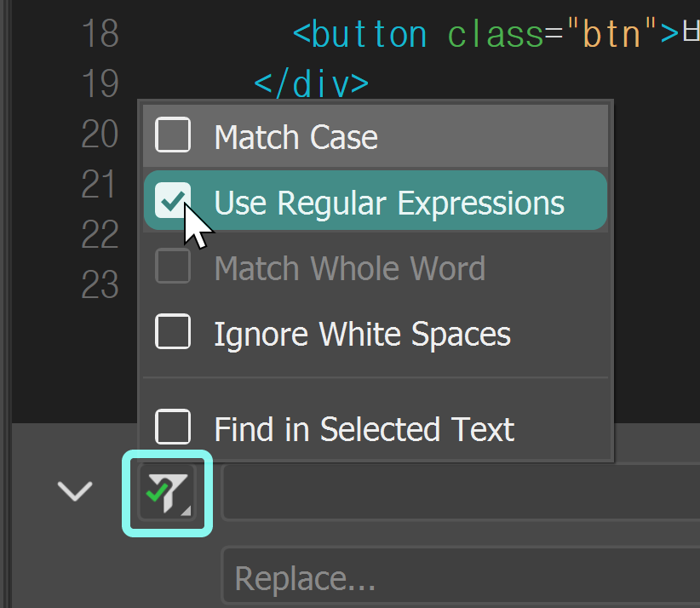Click the Find in Selected Text menu row
Image resolution: width=700 pixels, height=608 pixels.
(363, 428)
